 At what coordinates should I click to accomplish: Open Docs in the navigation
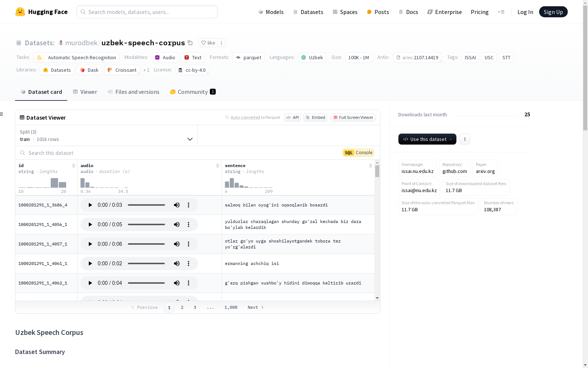(x=408, y=12)
